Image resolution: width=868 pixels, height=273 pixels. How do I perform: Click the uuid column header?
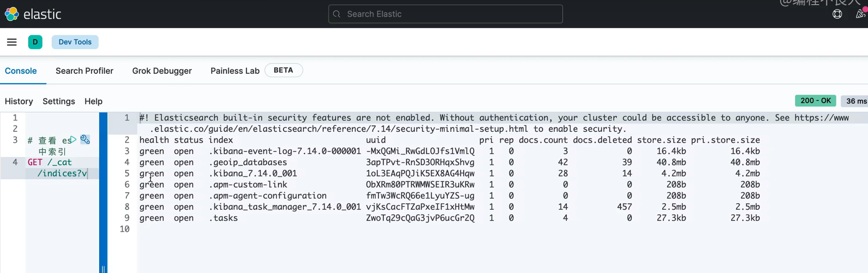click(376, 140)
